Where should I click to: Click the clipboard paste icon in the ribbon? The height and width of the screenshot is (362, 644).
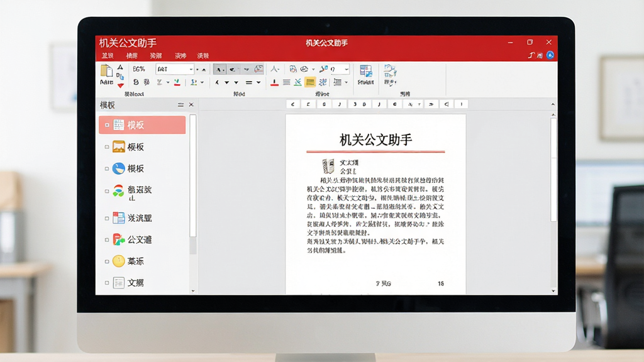click(x=106, y=70)
